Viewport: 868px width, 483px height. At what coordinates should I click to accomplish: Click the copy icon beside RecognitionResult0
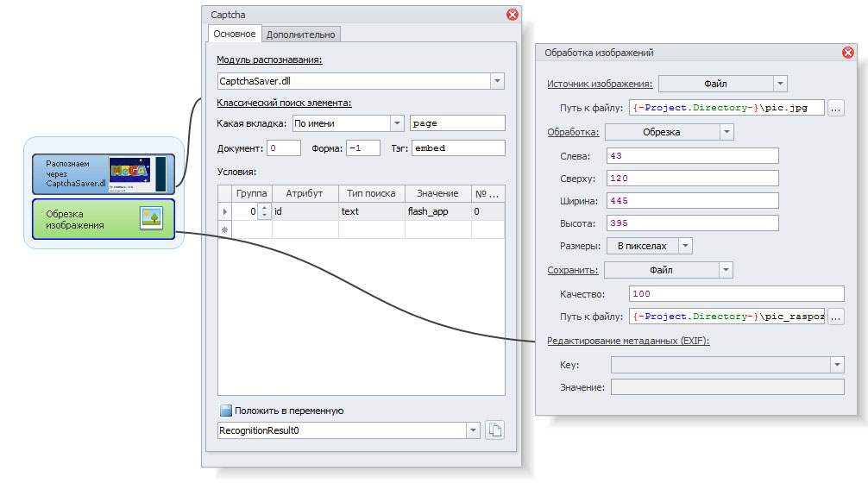(495, 430)
